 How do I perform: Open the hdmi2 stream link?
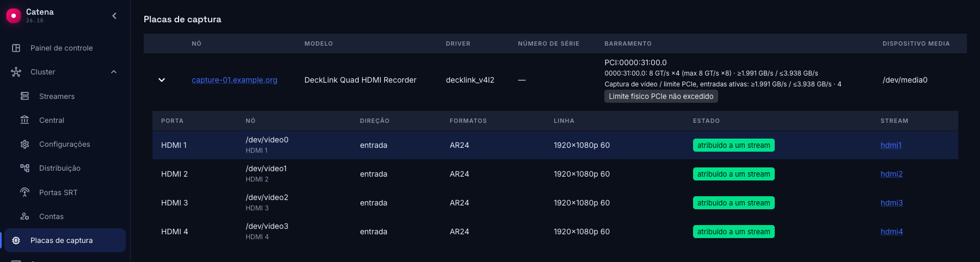click(x=892, y=174)
